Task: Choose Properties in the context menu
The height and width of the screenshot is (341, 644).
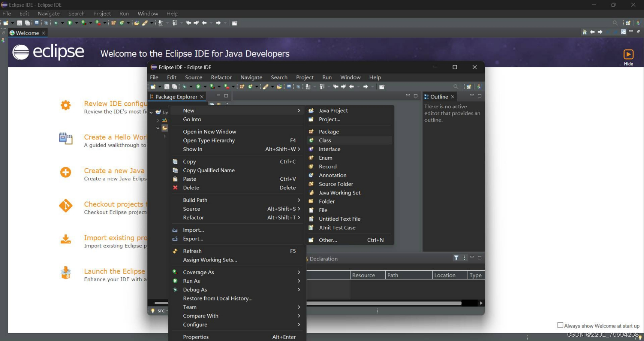Action: click(x=236, y=337)
